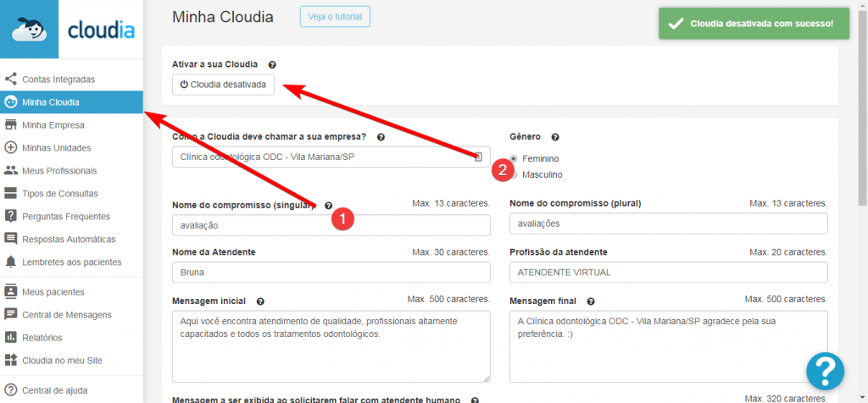The image size is (868, 403).
Task: Click the avaliações plural name field
Action: point(669,224)
